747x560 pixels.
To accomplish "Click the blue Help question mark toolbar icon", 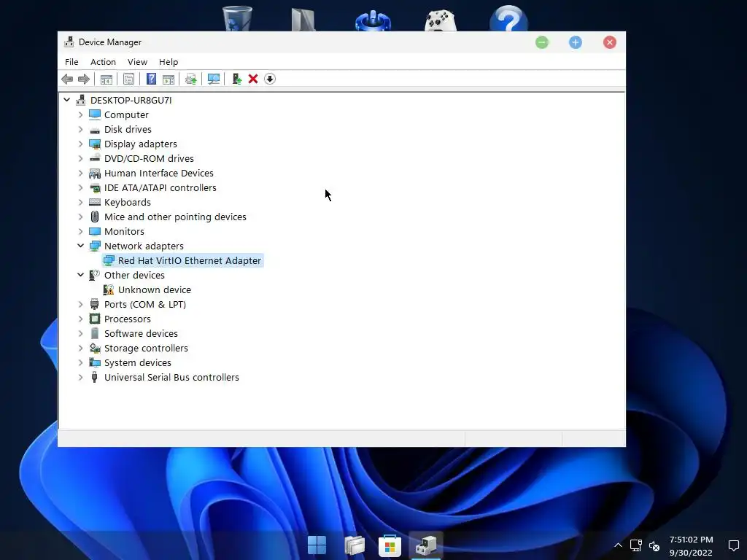I will [151, 79].
